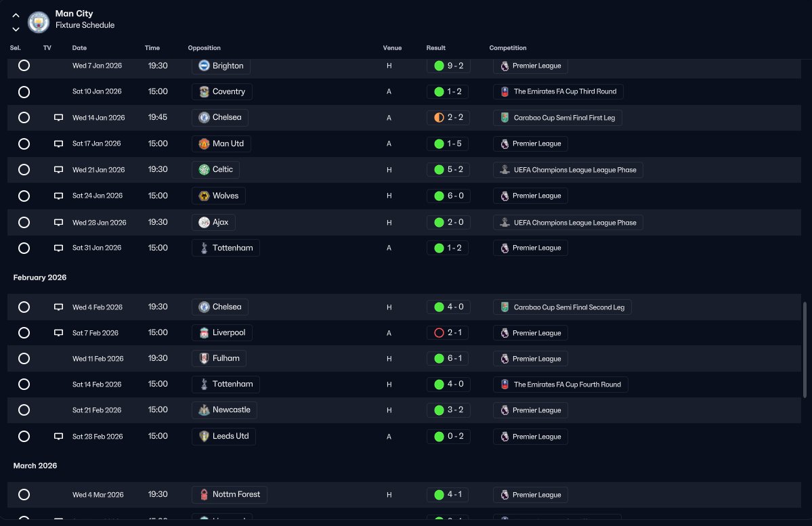Sort fixtures by the Date column header
This screenshot has width=812, height=526.
pos(79,47)
